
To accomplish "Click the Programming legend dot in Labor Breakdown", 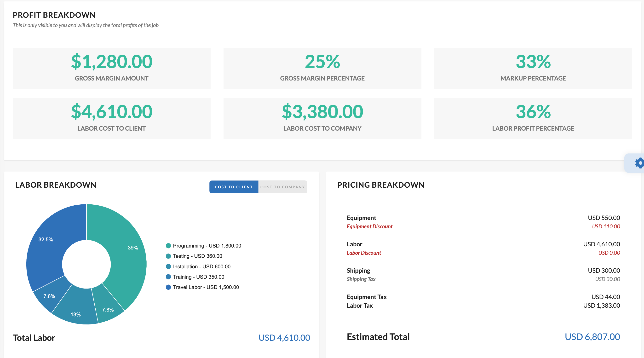I will click(168, 246).
